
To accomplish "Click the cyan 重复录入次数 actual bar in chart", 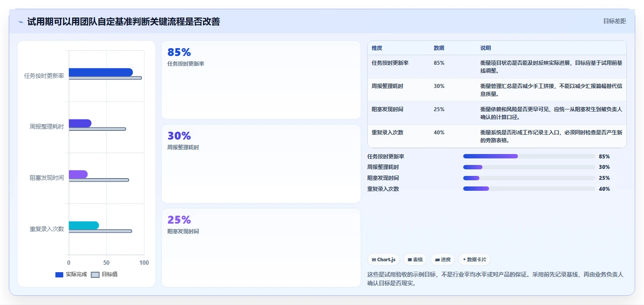I will tap(84, 225).
